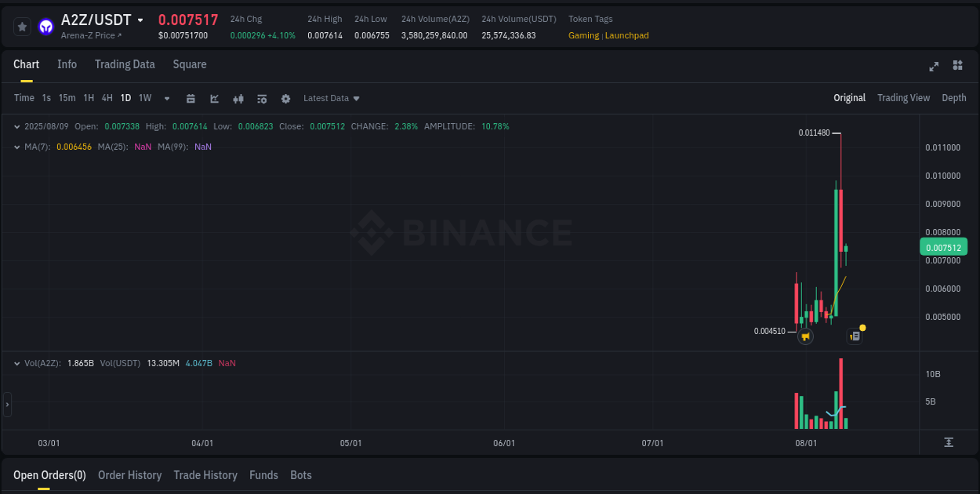
Task: Open the Order History tab
Action: point(129,475)
